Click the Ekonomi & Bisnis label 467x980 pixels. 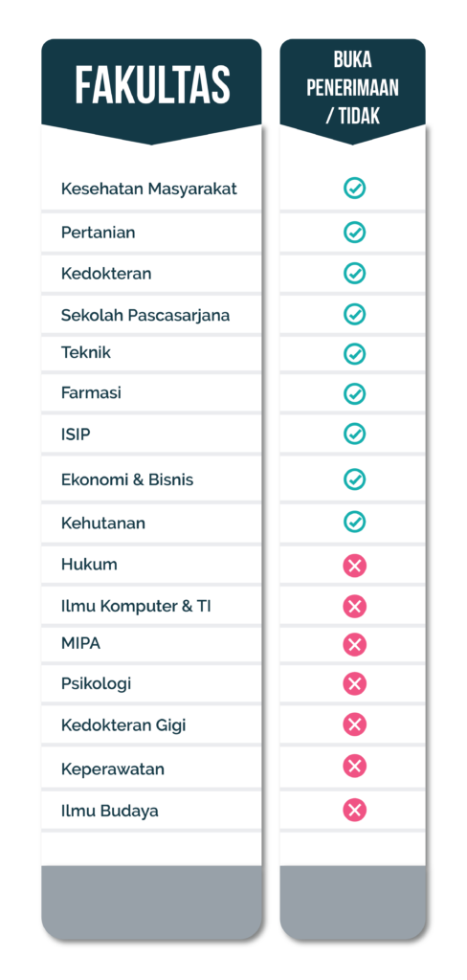pos(127,480)
